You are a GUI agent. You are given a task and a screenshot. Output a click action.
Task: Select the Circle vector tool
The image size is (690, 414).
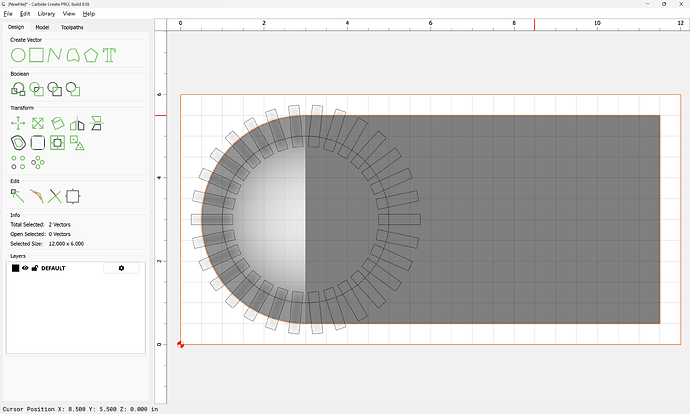(18, 56)
